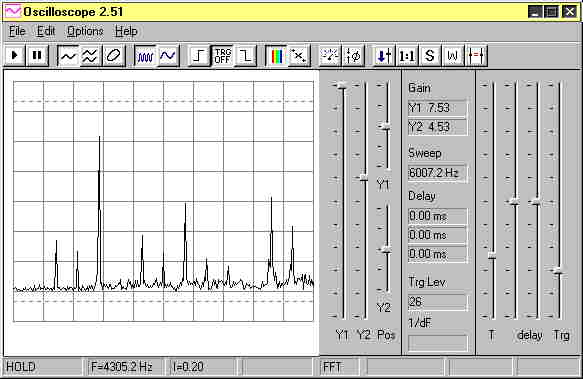The height and width of the screenshot is (379, 583).
Task: Click the Sweep frequency field 6007.2 Hz
Action: (437, 173)
